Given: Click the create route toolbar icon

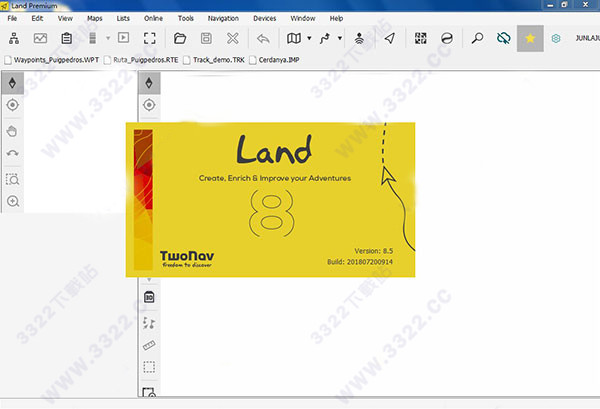Looking at the screenshot, I should [325, 38].
